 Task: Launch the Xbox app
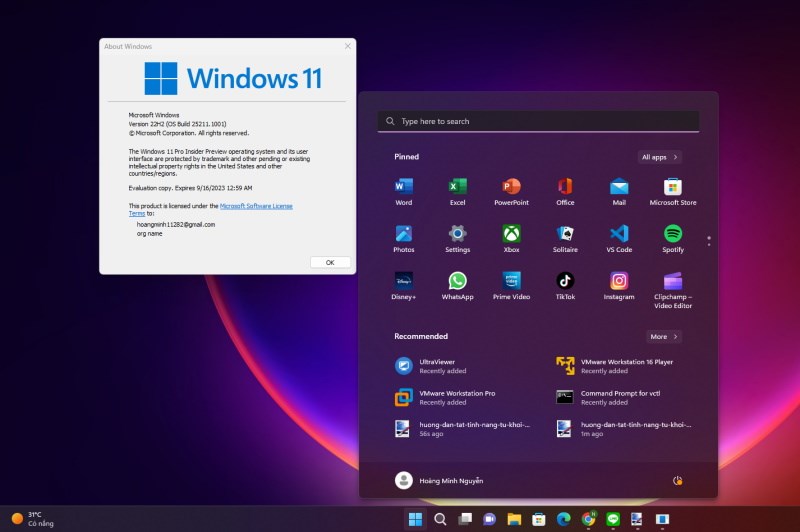coord(511,239)
